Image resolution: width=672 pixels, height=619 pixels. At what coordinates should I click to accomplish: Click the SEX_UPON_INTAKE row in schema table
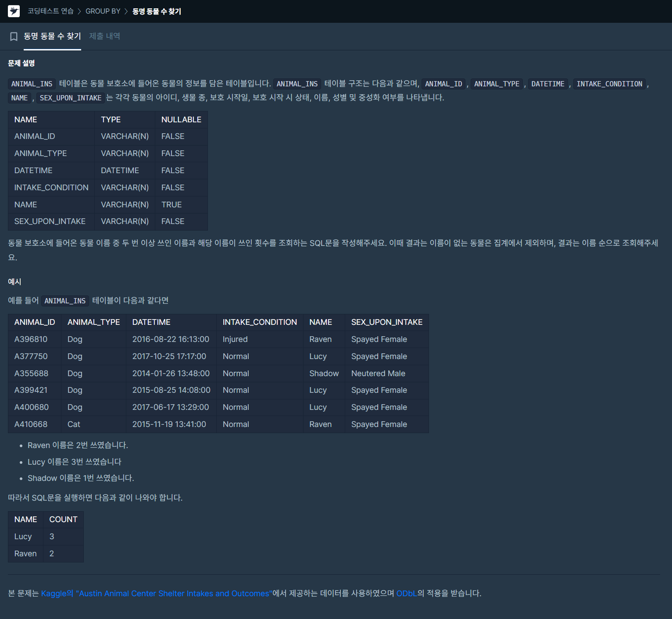[107, 221]
